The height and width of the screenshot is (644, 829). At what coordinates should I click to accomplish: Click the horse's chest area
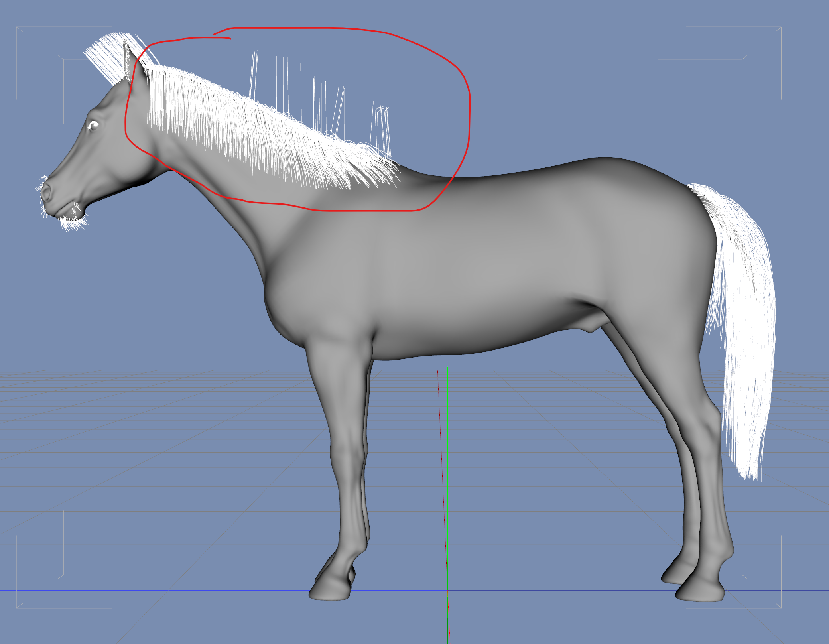287,303
